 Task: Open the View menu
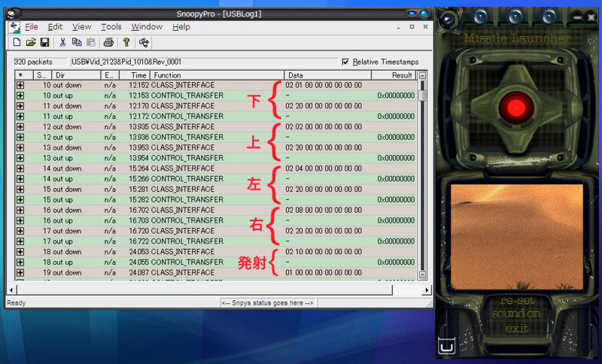coord(82,27)
